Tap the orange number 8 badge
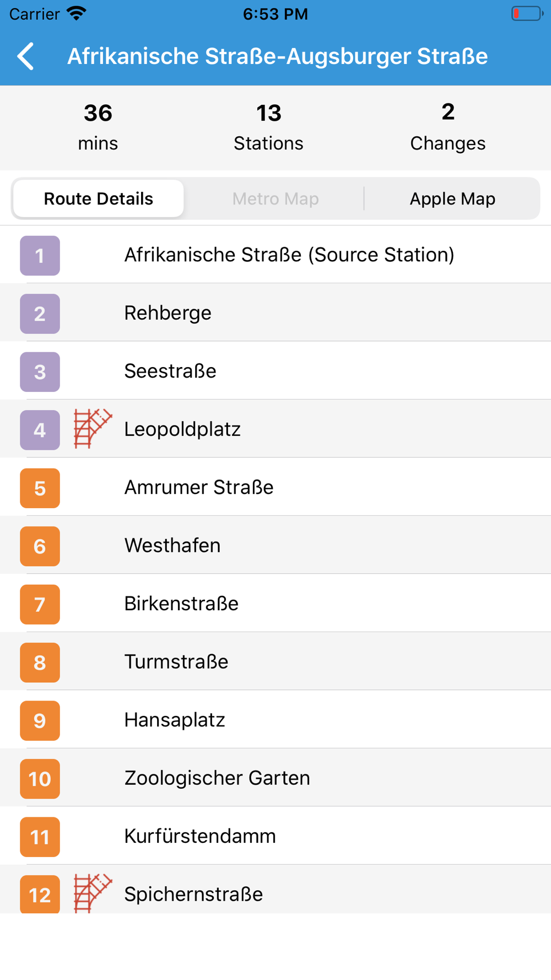 tap(40, 663)
